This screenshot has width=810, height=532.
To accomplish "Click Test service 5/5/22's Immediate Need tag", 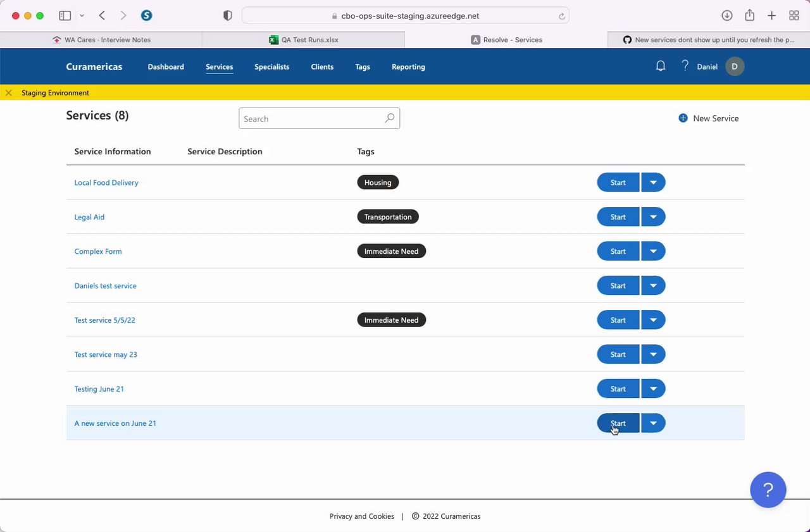I will click(x=392, y=320).
